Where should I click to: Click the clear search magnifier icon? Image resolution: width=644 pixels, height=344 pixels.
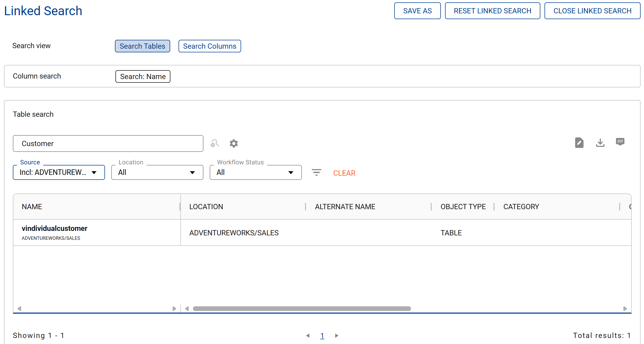pyautogui.click(x=215, y=143)
